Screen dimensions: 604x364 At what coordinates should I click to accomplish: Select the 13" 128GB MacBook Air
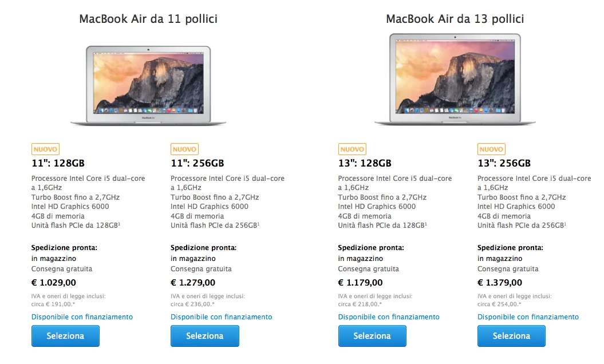(372, 336)
